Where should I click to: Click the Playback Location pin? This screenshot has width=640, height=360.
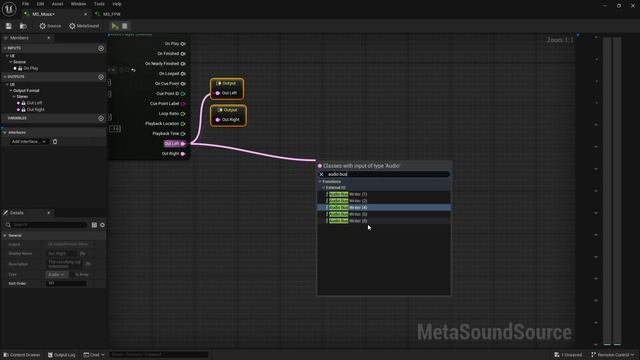coord(183,124)
